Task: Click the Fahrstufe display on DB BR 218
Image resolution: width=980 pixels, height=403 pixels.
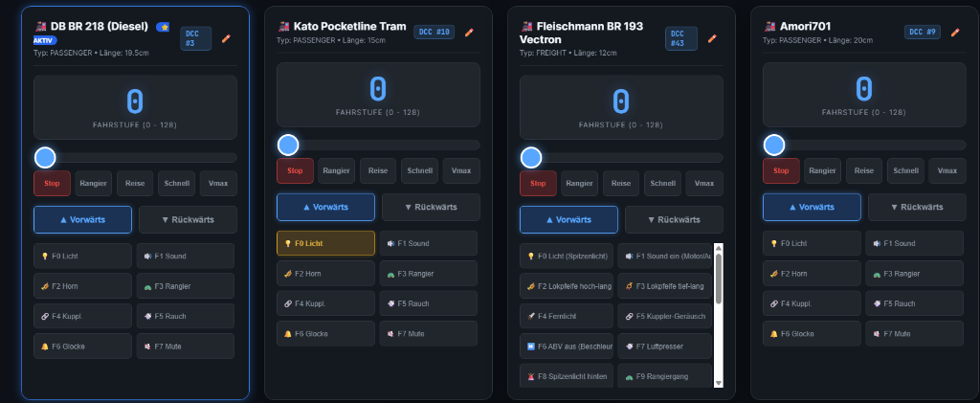Action: click(135, 107)
